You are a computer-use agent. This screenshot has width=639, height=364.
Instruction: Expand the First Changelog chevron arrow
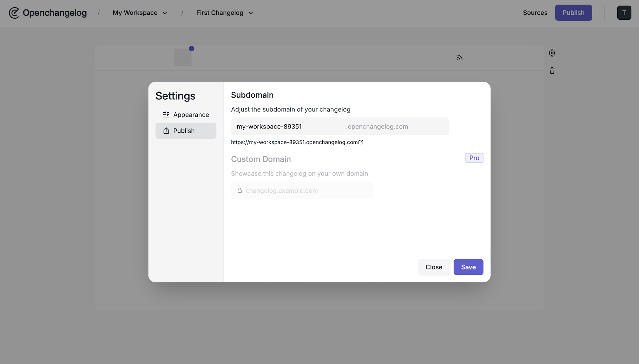coord(251,13)
